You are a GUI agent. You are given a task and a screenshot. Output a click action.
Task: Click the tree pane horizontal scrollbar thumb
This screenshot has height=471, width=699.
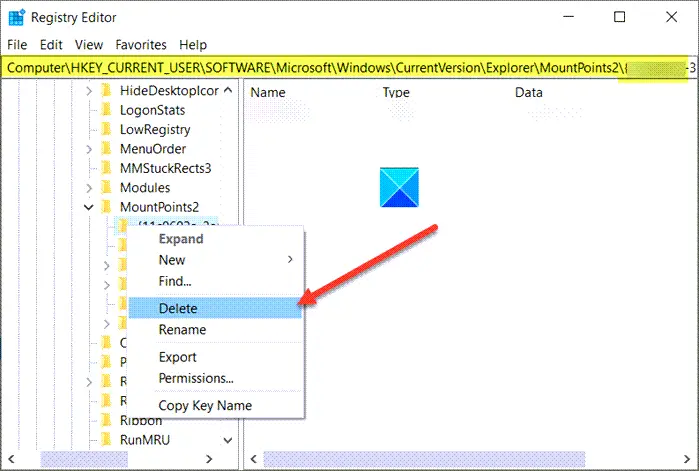point(84,459)
